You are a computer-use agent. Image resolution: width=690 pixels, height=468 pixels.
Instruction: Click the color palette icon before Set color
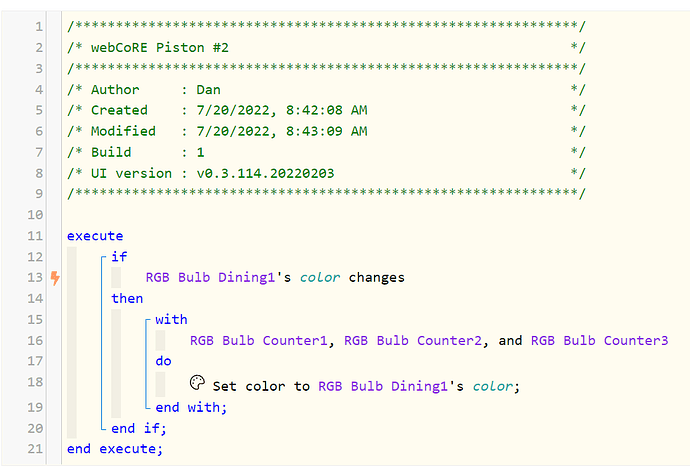[197, 383]
